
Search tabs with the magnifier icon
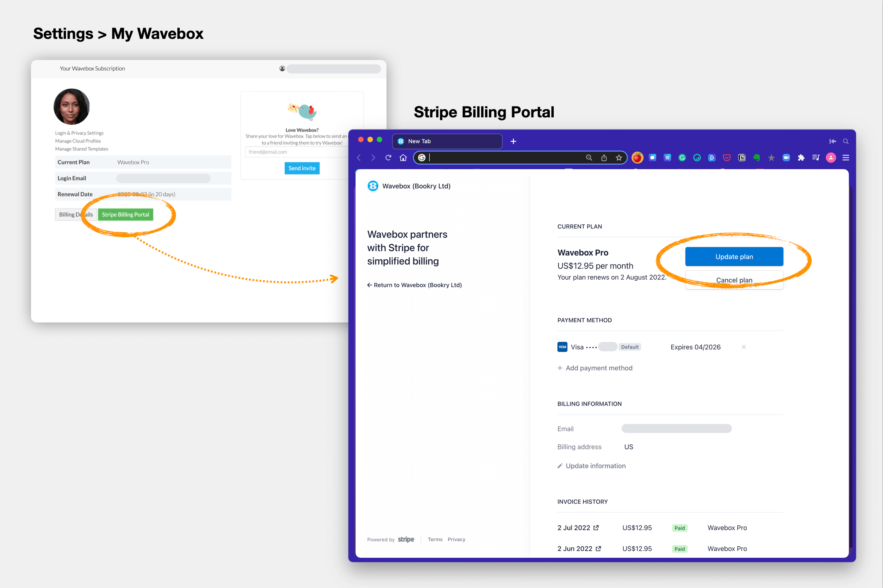(846, 141)
